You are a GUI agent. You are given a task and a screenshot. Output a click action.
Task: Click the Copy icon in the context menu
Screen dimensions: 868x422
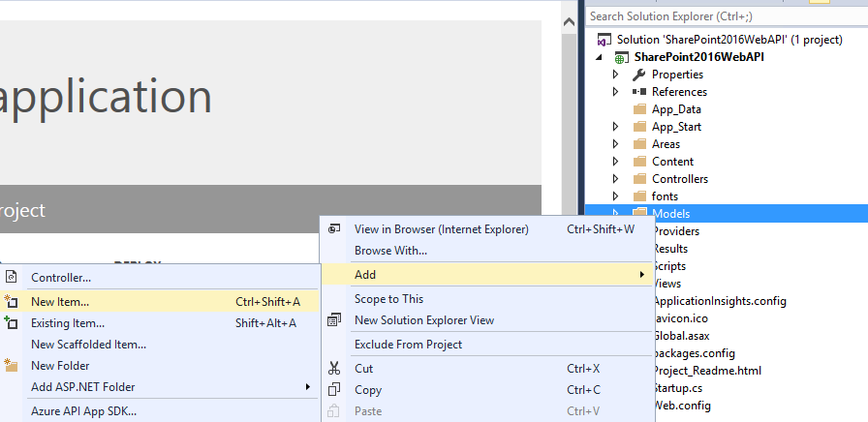click(x=334, y=390)
